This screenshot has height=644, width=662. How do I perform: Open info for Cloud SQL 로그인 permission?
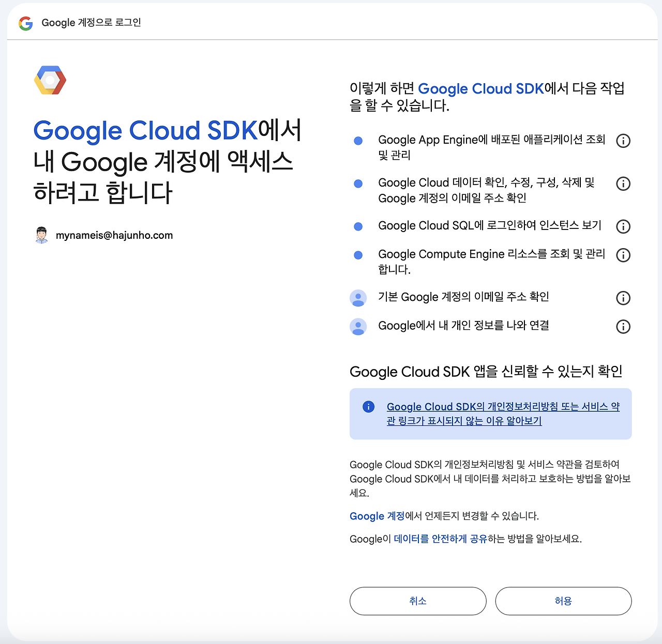pos(623,226)
